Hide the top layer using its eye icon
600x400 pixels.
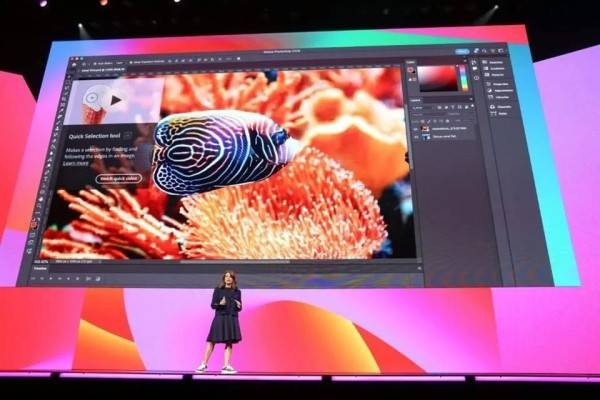(415, 129)
